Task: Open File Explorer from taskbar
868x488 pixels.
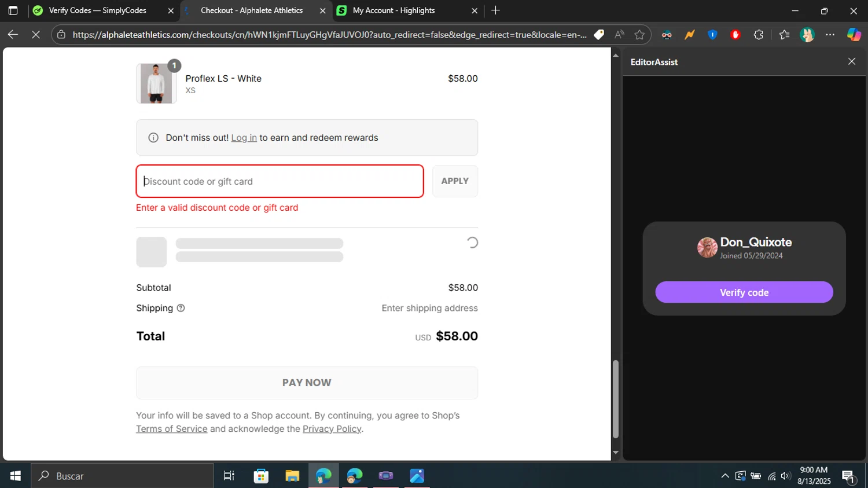Action: pos(292,476)
